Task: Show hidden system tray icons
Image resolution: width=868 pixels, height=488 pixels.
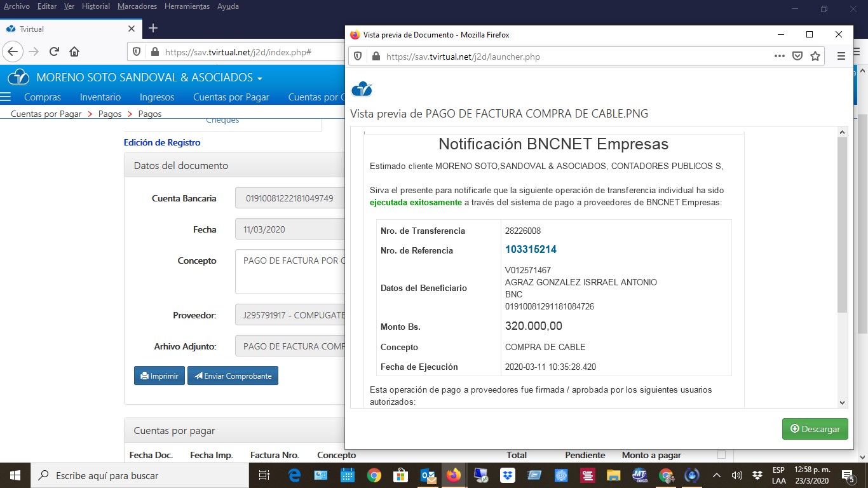Action: pos(717,475)
